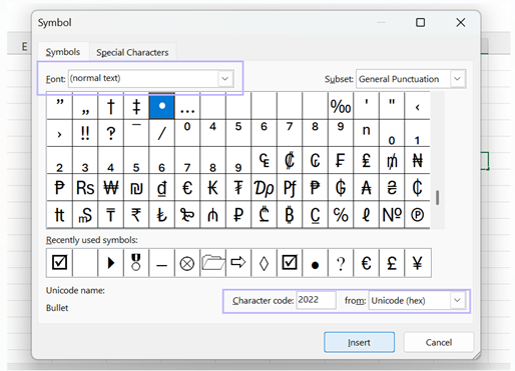Image resolution: width=515 pixels, height=371 pixels.
Task: Click the symbol grid scrollbar thumb
Action: 437,198
